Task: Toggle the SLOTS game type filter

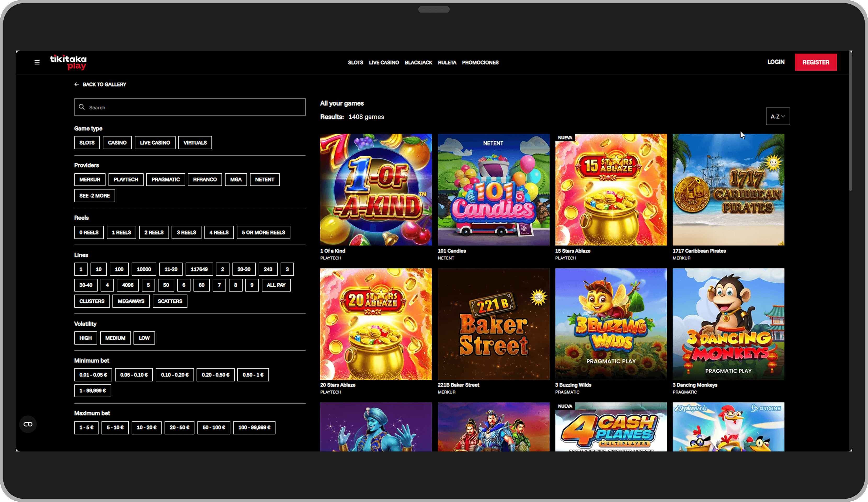Action: tap(87, 143)
